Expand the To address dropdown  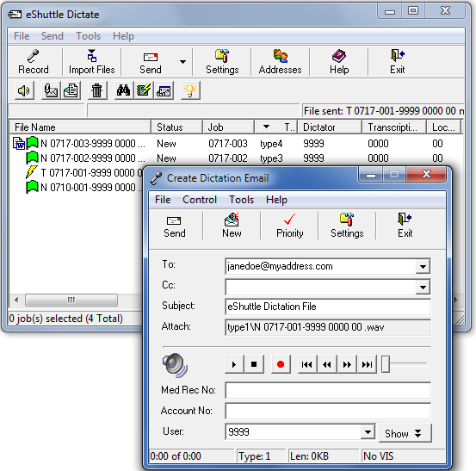coord(423,267)
